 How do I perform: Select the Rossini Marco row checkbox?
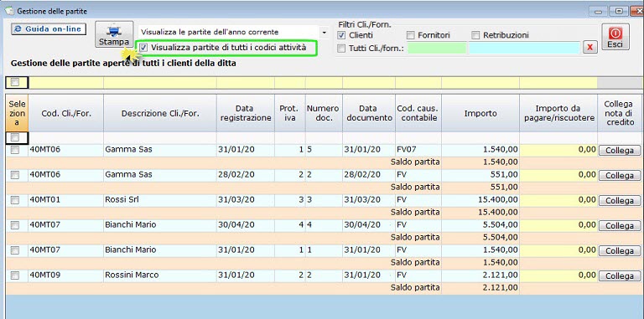pos(15,275)
